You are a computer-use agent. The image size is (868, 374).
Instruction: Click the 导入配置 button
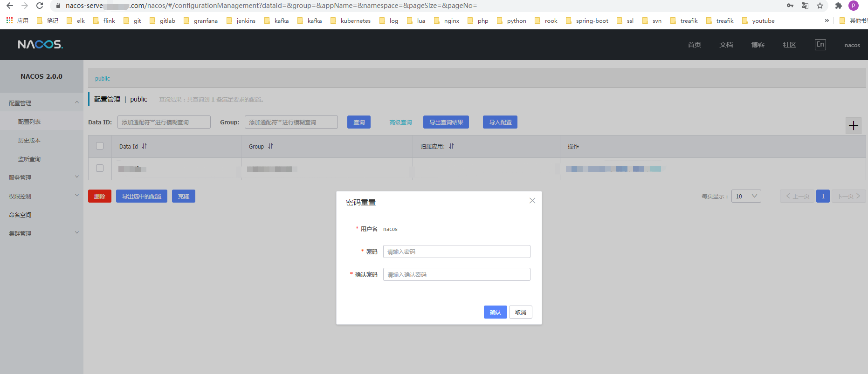click(x=500, y=122)
